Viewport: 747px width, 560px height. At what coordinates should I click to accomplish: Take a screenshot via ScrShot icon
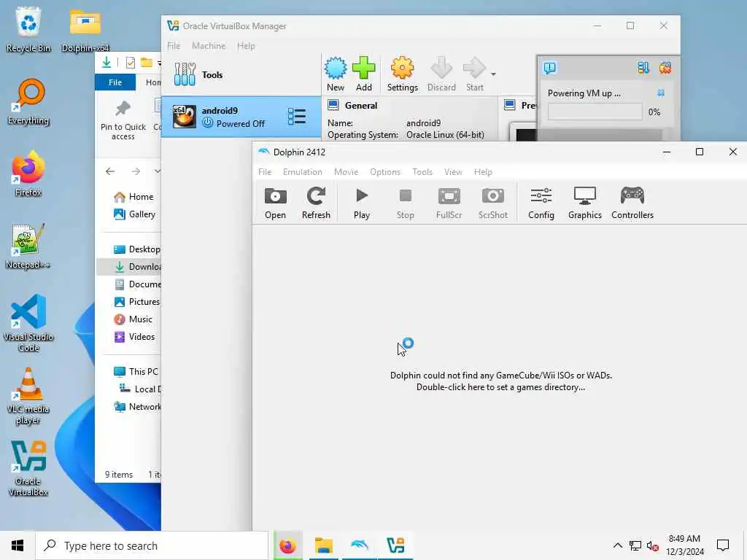(492, 203)
